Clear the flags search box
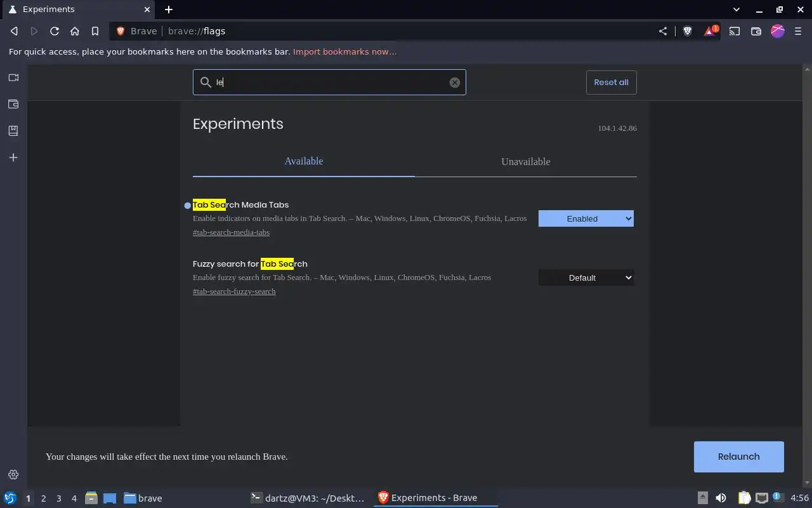Image resolution: width=812 pixels, height=508 pixels. 455,83
